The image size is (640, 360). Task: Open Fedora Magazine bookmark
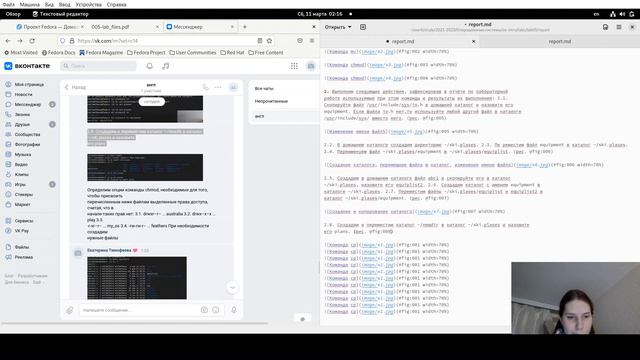(101, 53)
